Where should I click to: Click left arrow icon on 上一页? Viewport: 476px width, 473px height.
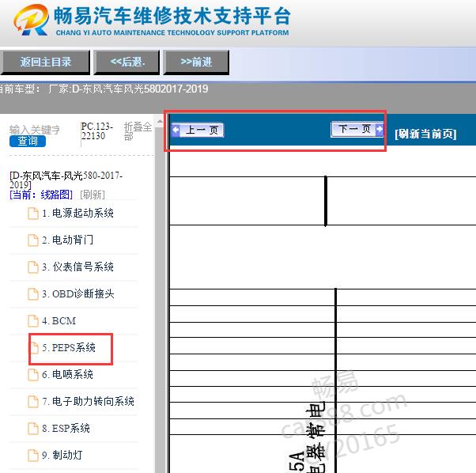tap(176, 131)
